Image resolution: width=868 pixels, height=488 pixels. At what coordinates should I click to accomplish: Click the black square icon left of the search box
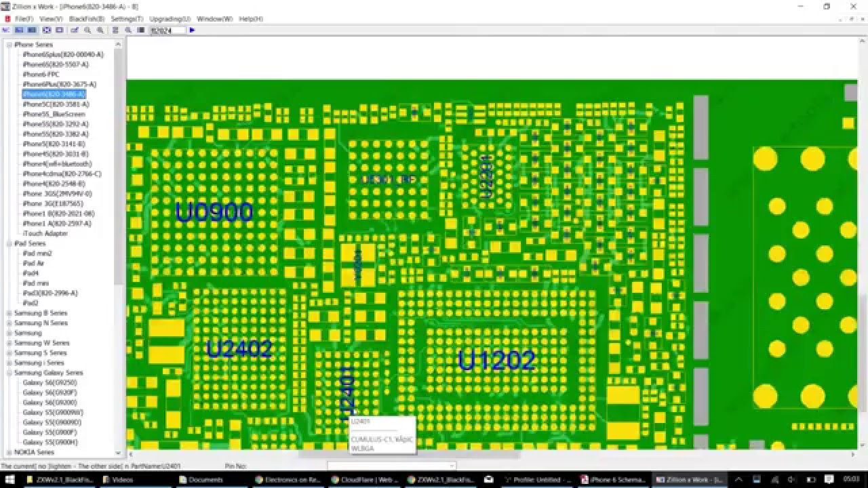coord(140,30)
